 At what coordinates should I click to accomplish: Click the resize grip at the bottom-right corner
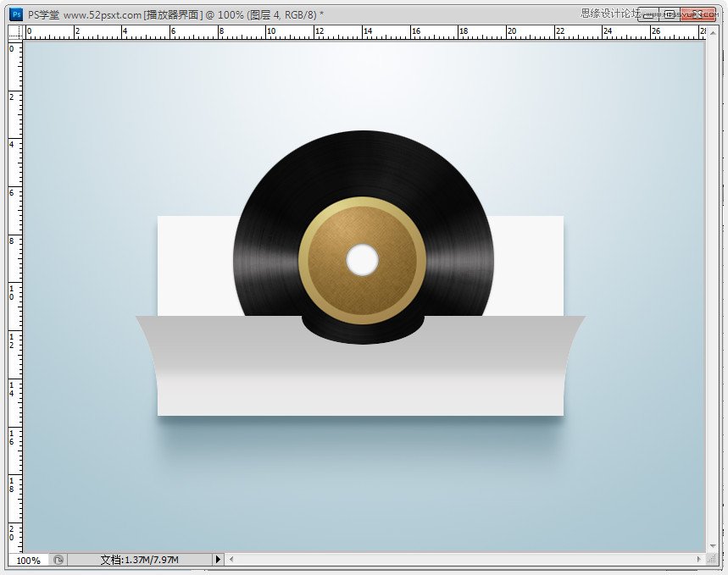(x=712, y=559)
